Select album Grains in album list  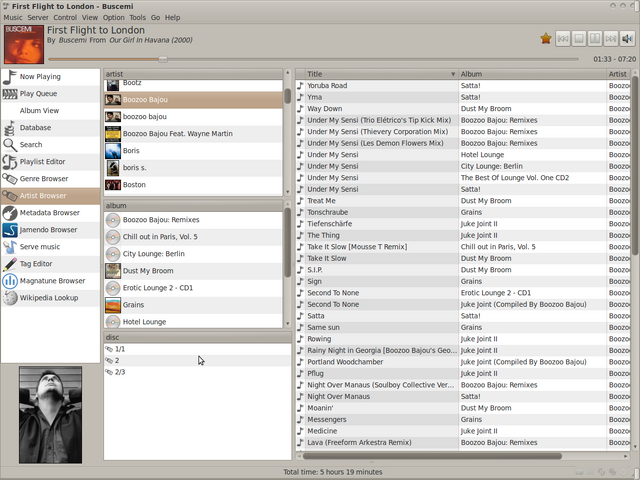(x=193, y=305)
